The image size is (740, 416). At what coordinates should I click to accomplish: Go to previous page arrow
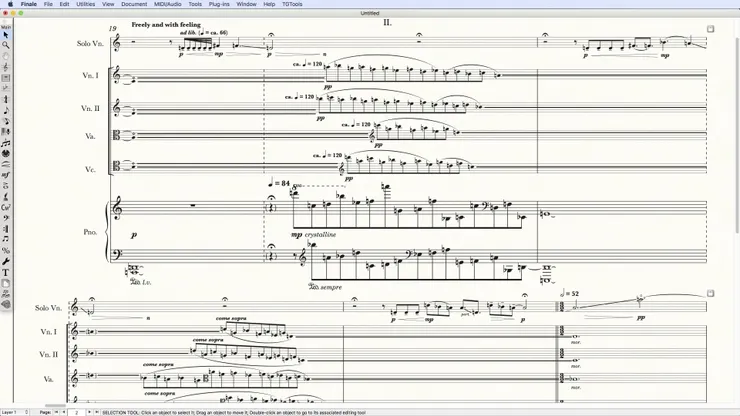64,412
